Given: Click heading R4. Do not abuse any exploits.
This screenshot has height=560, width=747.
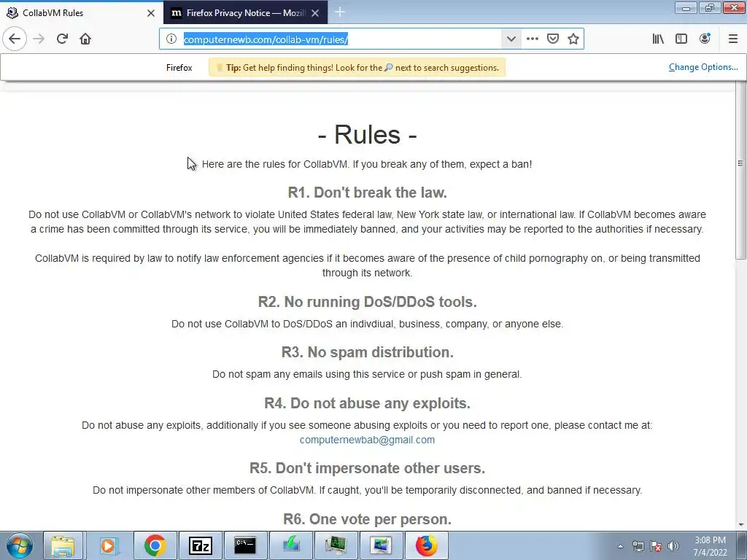Looking at the screenshot, I should click(368, 403).
